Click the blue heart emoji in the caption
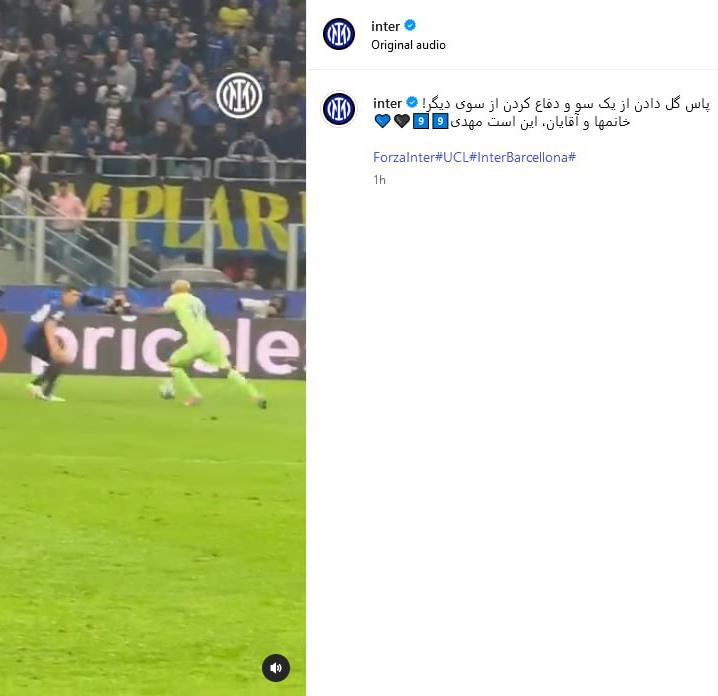 pyautogui.click(x=382, y=121)
